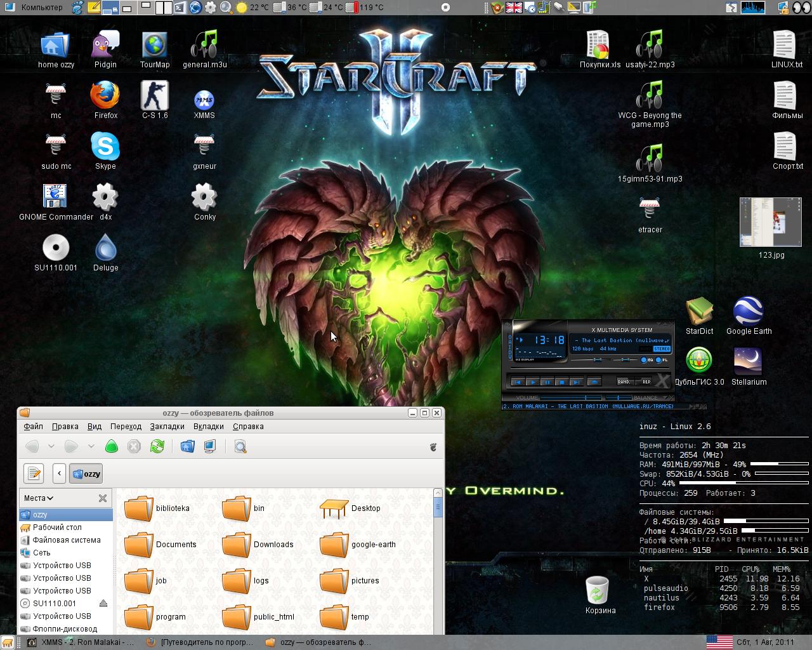812x650 pixels.
Task: Click the Search magnifier in file browser toolbar
Action: coord(240,446)
